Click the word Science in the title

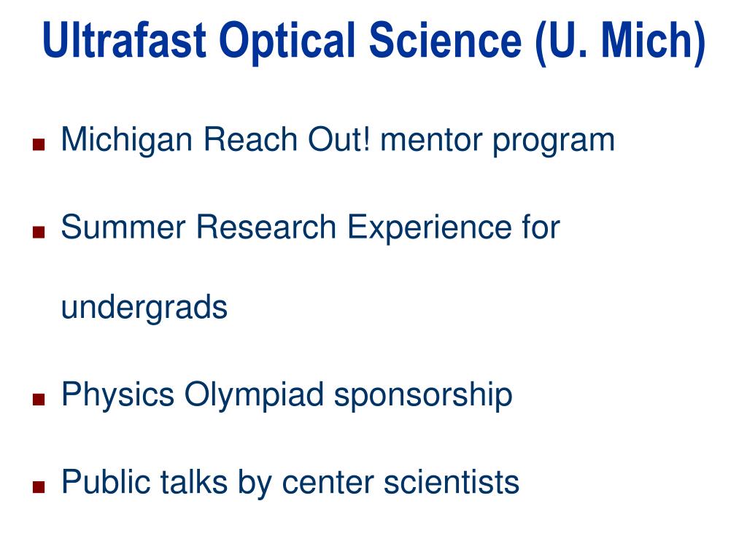pyautogui.click(x=446, y=40)
